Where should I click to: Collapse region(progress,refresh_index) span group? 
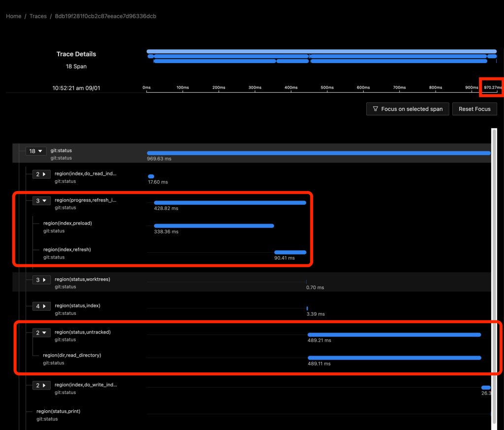[41, 201]
